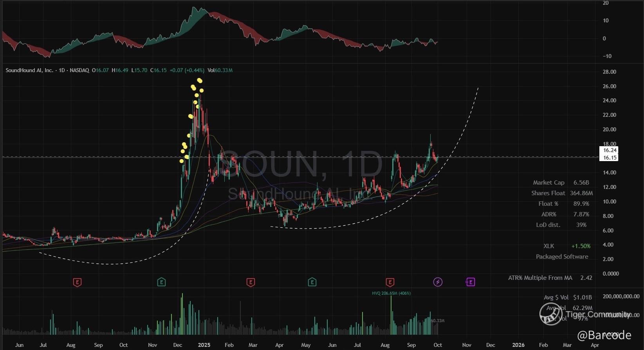Screen dimensions: 644x350
Task: Select the 2026 label on time axis
Action: click(518, 345)
